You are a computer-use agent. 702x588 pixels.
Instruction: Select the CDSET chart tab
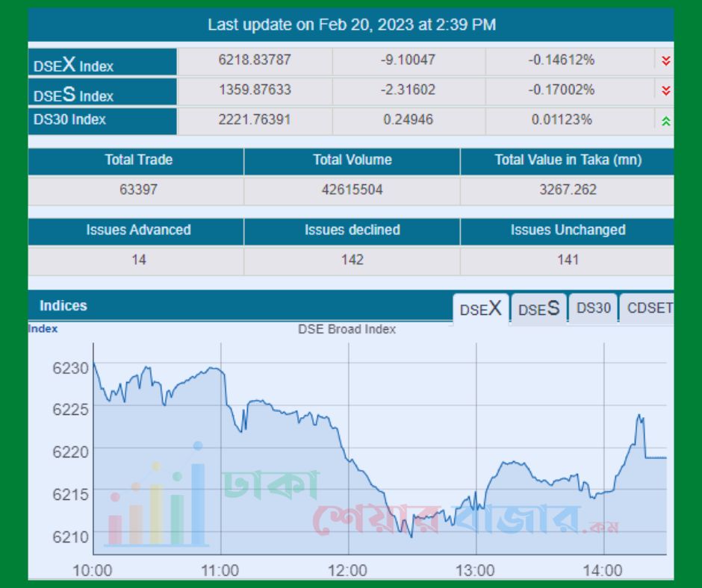(648, 308)
